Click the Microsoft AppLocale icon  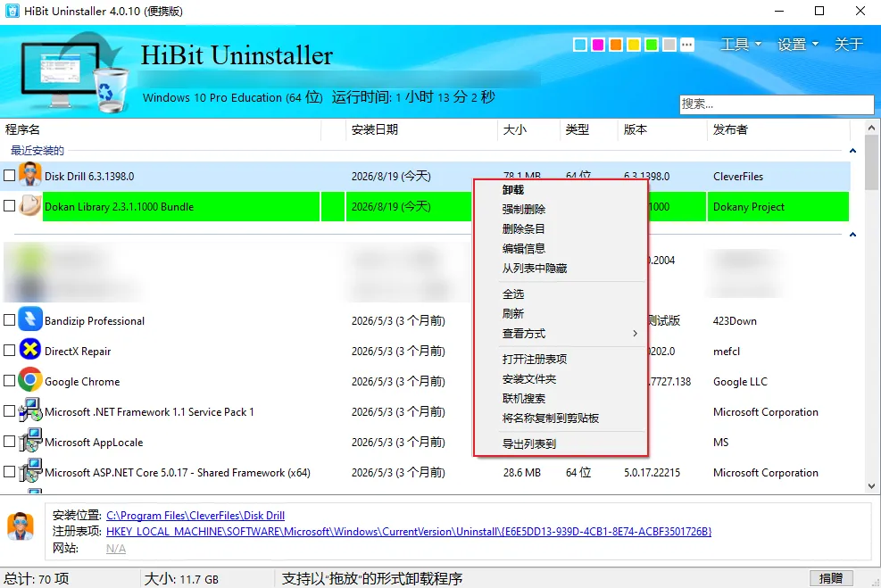[x=29, y=440]
